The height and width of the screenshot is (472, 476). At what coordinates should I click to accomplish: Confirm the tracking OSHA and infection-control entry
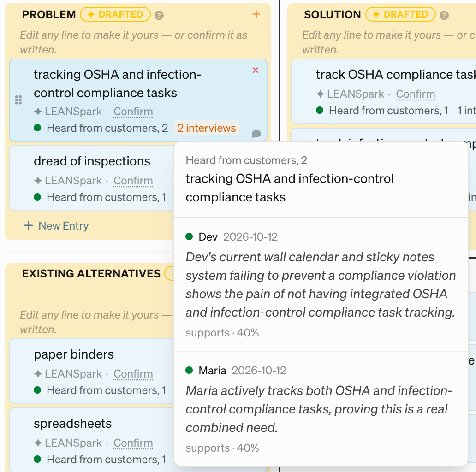tap(133, 112)
